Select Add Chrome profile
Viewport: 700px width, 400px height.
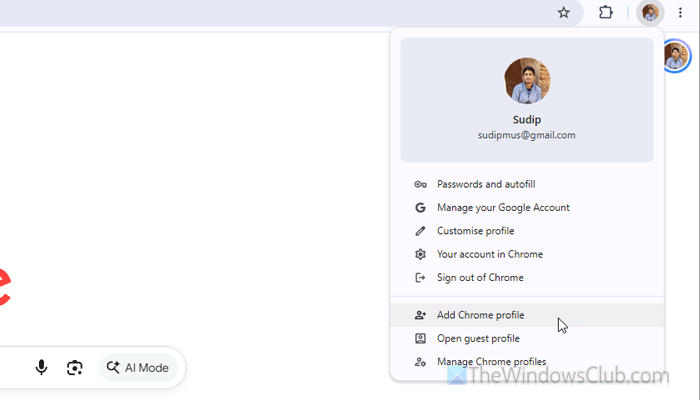527,315
